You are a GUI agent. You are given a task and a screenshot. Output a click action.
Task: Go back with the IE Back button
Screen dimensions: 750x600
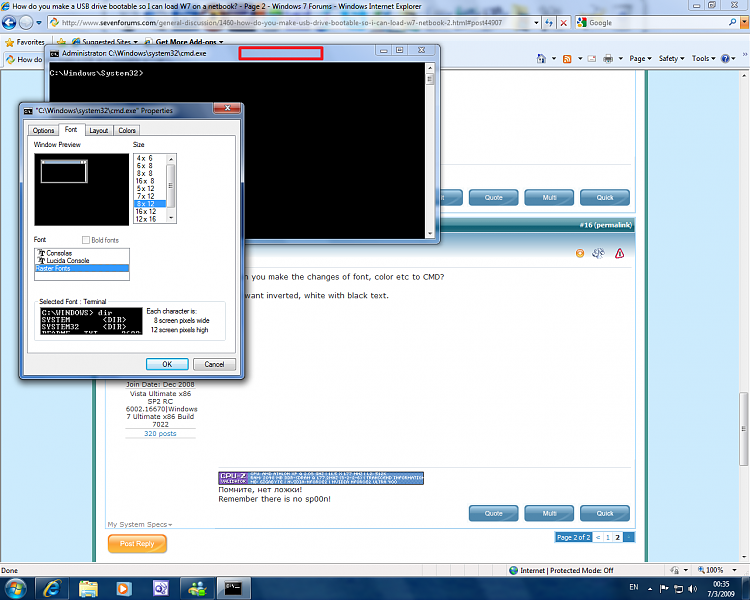(9, 22)
